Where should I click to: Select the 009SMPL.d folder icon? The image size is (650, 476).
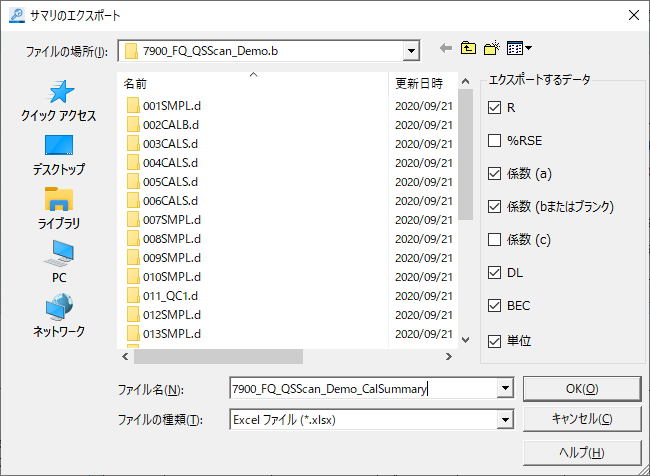[133, 258]
